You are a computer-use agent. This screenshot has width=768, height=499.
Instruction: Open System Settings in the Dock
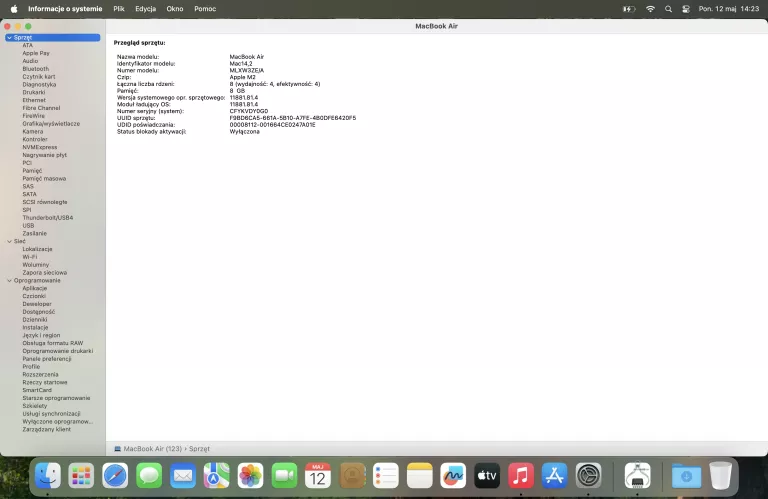click(588, 475)
